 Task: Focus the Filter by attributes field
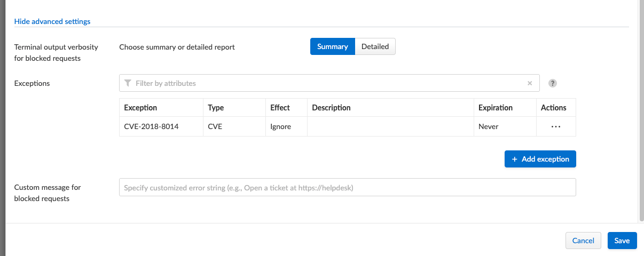(328, 83)
